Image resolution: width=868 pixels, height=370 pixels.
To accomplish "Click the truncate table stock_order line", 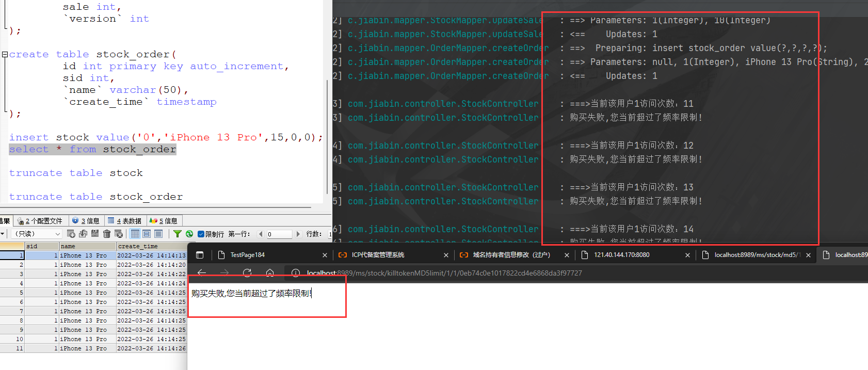I will (x=96, y=197).
